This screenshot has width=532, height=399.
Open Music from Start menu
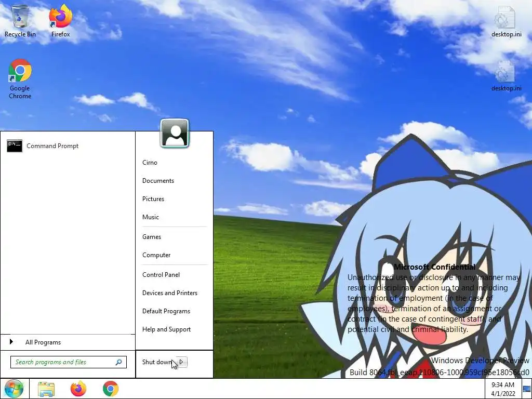[150, 217]
